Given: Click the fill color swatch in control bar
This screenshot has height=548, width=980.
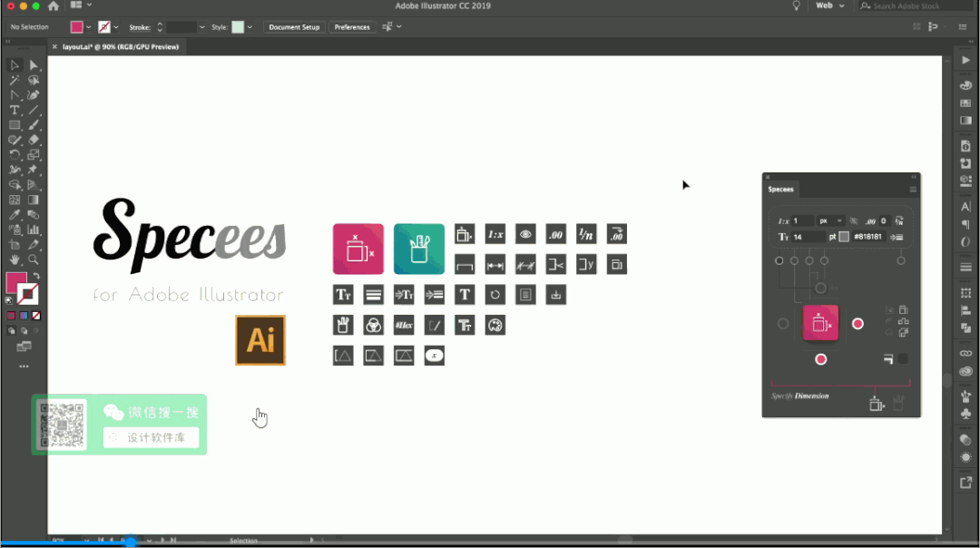Looking at the screenshot, I should (77, 27).
